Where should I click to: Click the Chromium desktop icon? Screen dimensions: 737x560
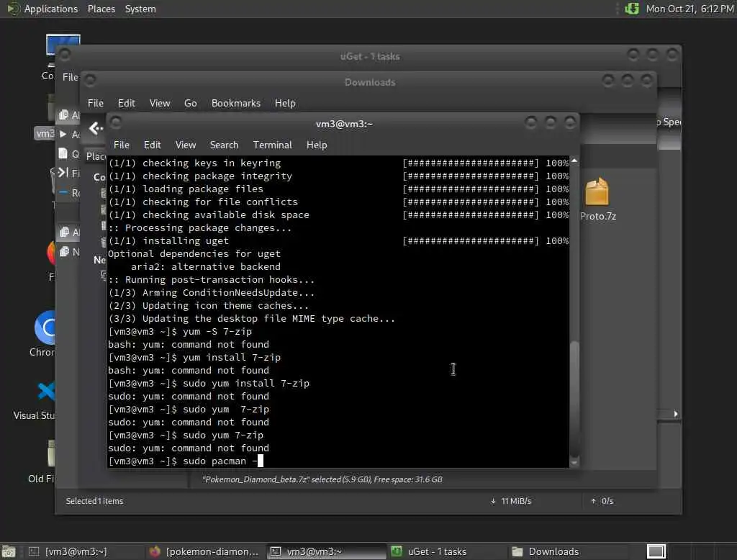(43, 333)
